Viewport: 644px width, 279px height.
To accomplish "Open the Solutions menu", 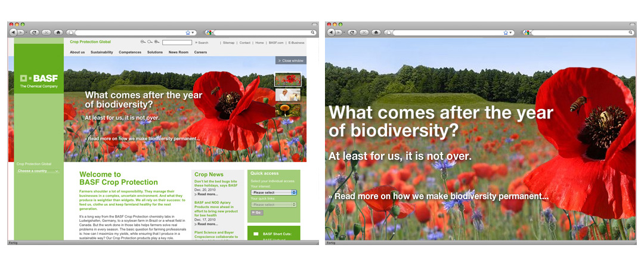I will coord(155,52).
